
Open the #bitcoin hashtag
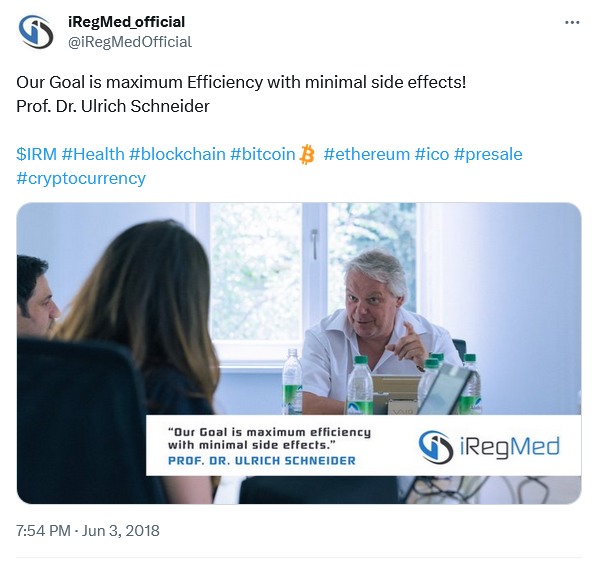[x=263, y=154]
